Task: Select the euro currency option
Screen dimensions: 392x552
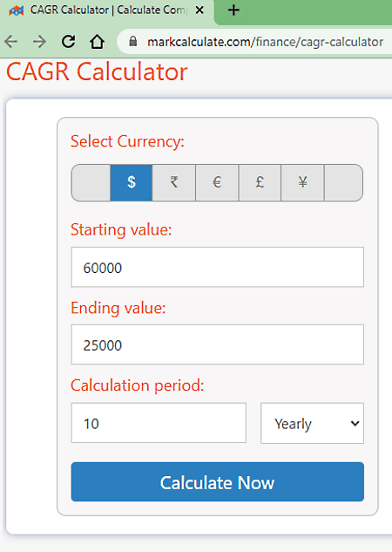Action: click(217, 182)
